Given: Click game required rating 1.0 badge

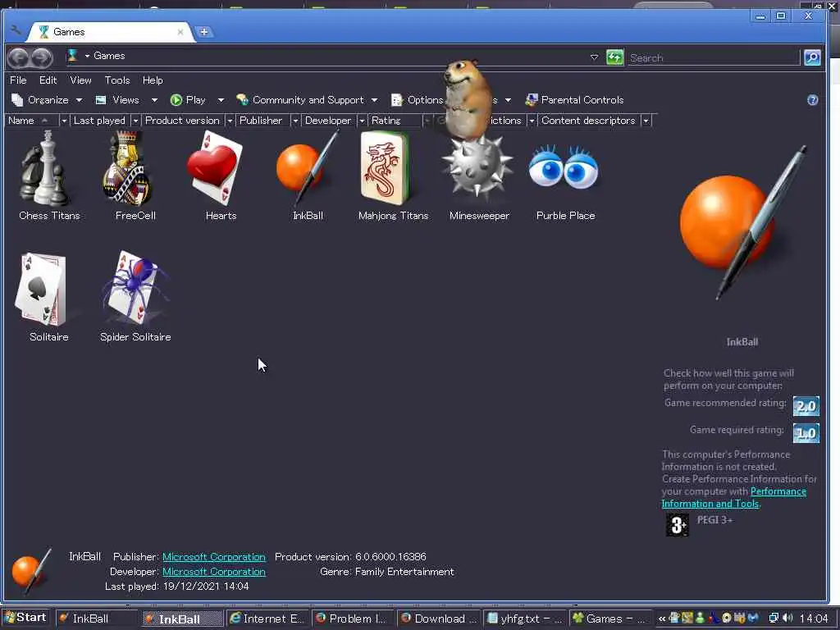Looking at the screenshot, I should pyautogui.click(x=806, y=433).
